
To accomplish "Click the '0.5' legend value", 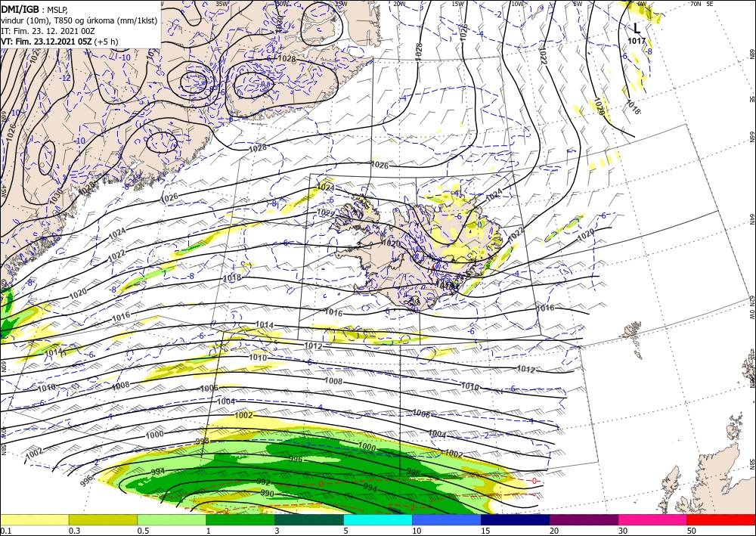I will tap(143, 531).
